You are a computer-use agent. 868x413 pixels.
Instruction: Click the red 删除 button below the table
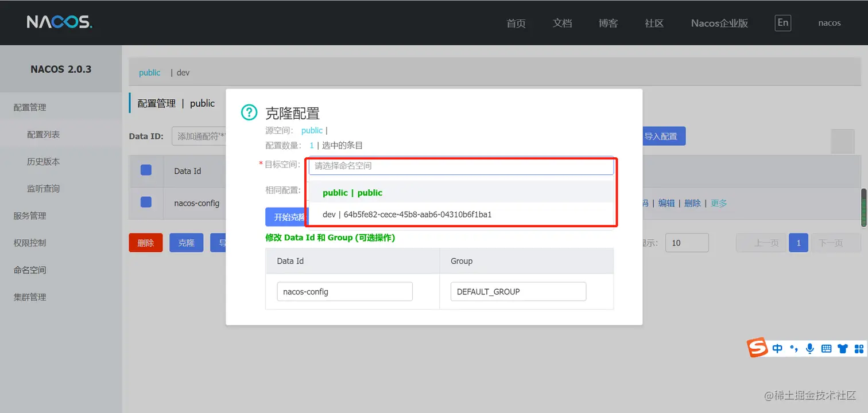pos(146,243)
